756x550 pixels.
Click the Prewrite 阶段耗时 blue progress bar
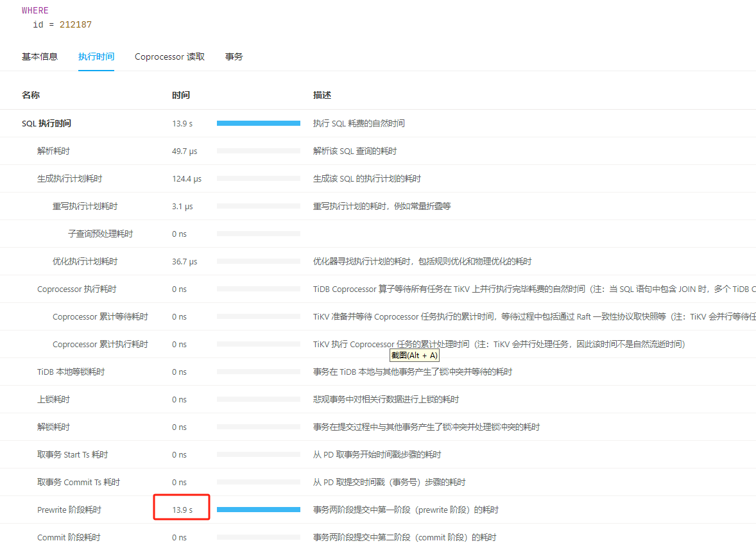(x=258, y=510)
